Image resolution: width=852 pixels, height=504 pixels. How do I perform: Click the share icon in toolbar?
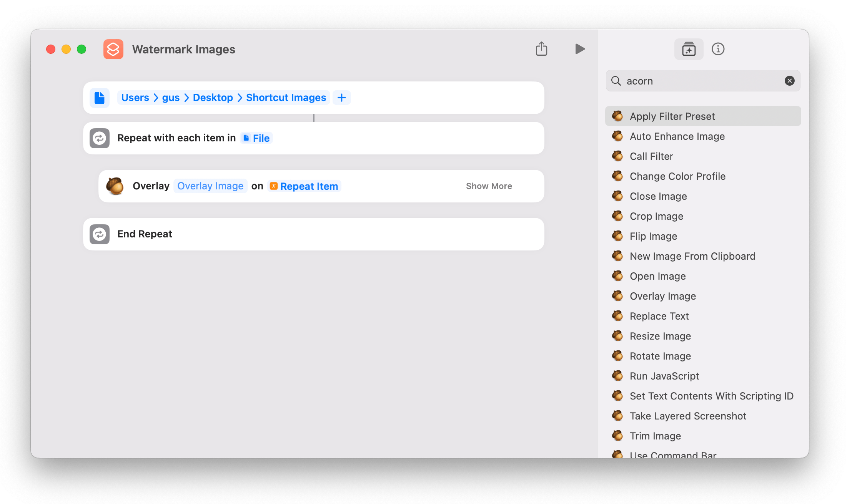click(541, 49)
